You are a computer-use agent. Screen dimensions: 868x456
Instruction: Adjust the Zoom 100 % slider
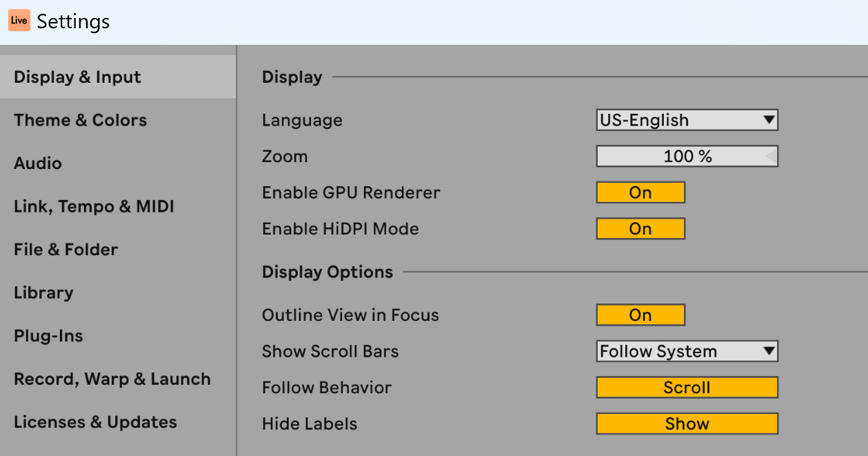[686, 157]
